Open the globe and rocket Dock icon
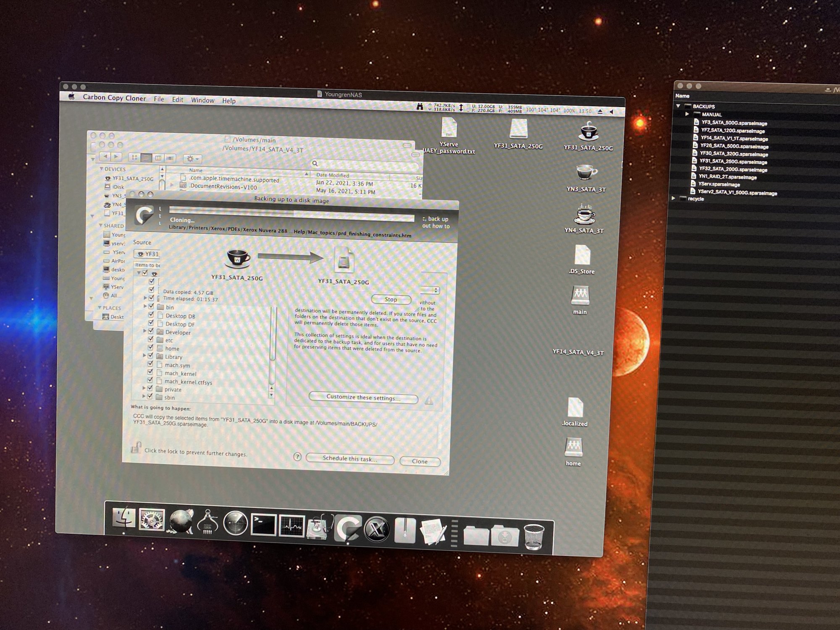 (x=181, y=521)
